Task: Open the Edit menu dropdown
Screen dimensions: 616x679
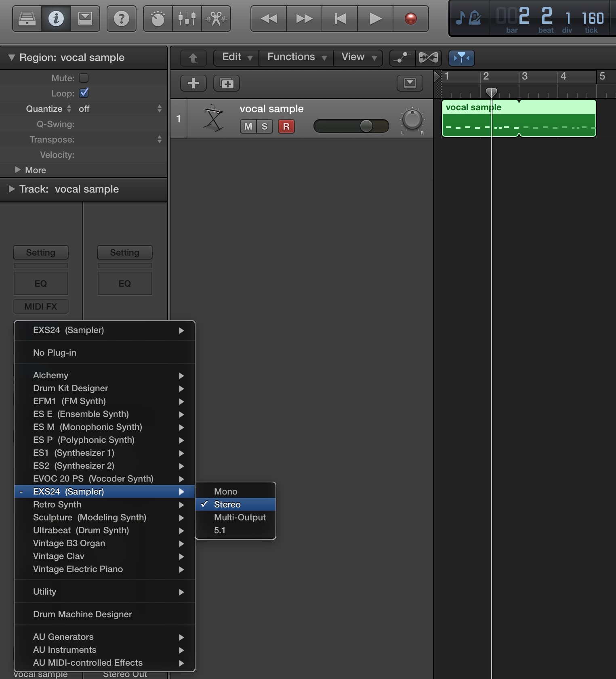Action: [x=236, y=57]
